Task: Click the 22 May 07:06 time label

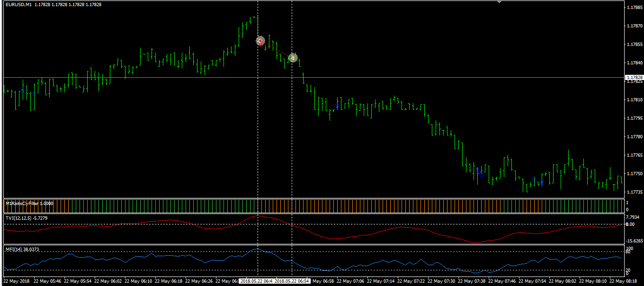Action: (x=350, y=281)
